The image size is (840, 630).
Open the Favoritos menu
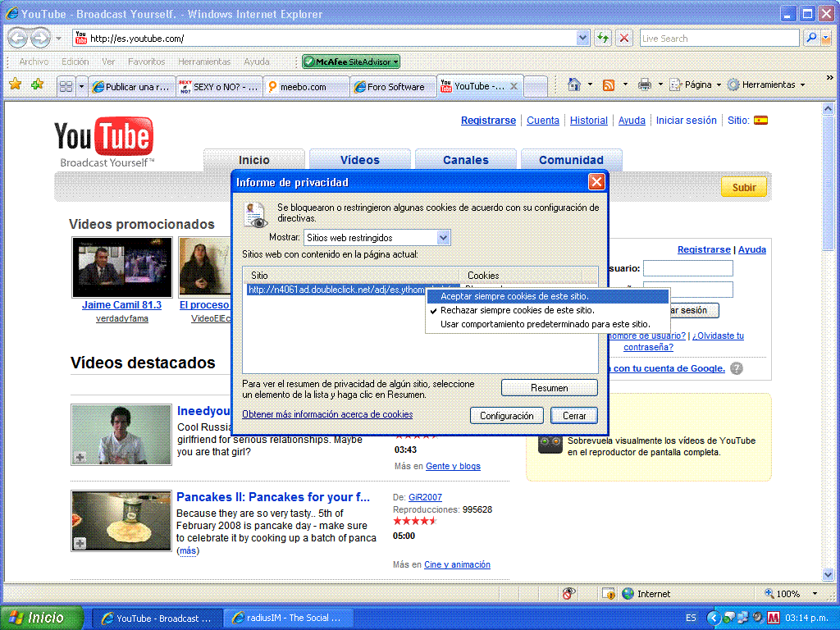(146, 62)
